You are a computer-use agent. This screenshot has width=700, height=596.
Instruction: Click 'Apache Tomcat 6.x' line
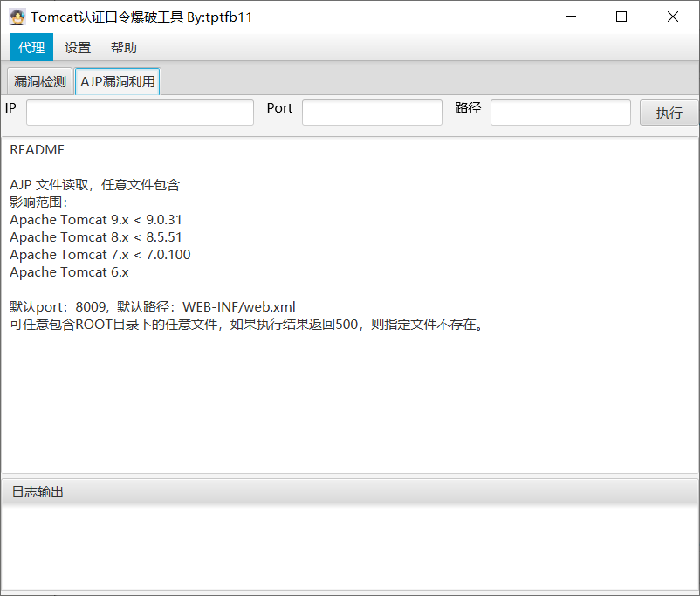click(69, 272)
